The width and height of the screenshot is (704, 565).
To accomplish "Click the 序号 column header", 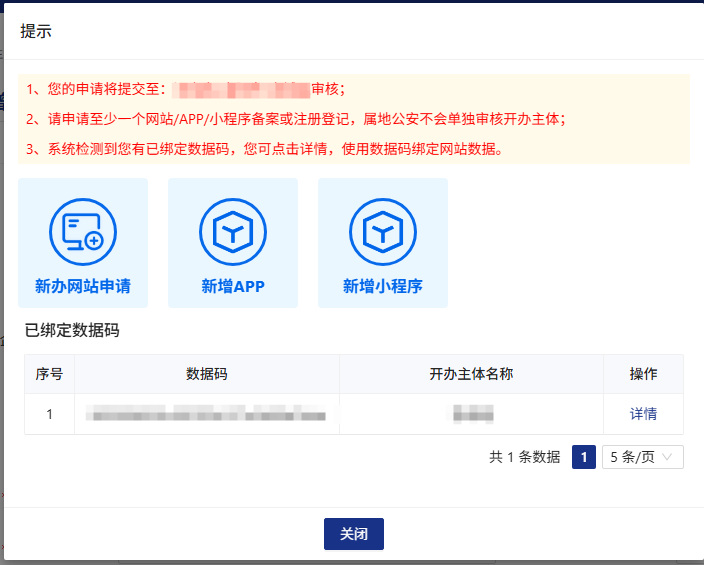I will click(x=49, y=374).
